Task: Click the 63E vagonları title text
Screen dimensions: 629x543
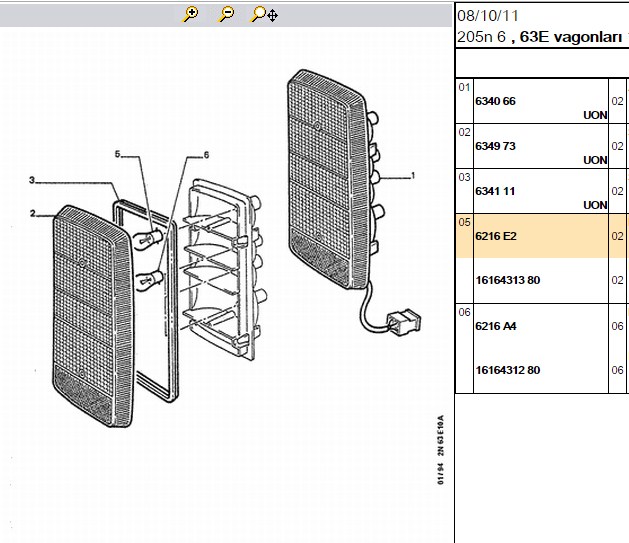Action: point(570,36)
